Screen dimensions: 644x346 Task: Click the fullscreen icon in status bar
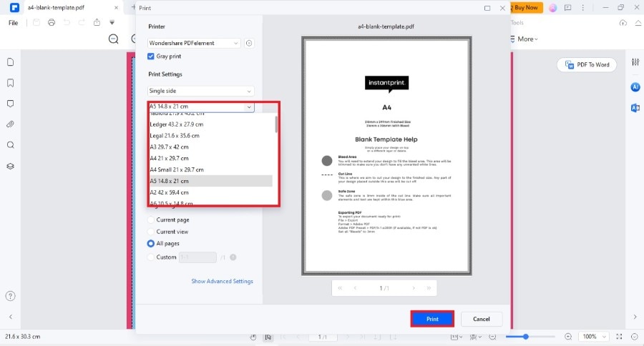[x=620, y=337]
